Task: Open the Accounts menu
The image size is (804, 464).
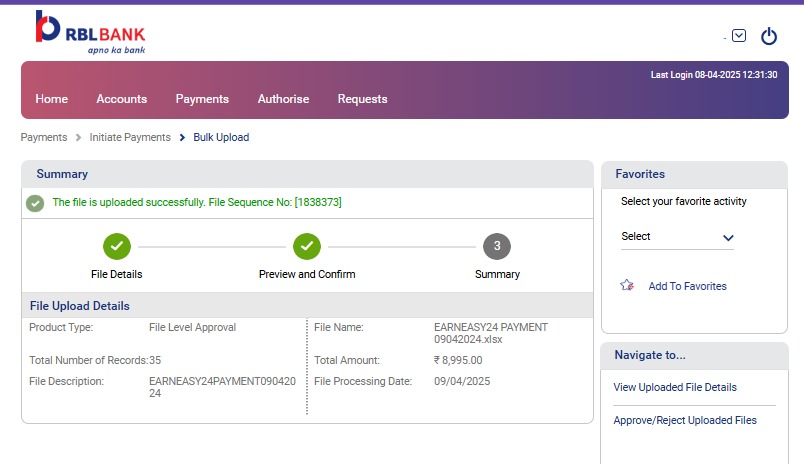Action: pos(122,99)
